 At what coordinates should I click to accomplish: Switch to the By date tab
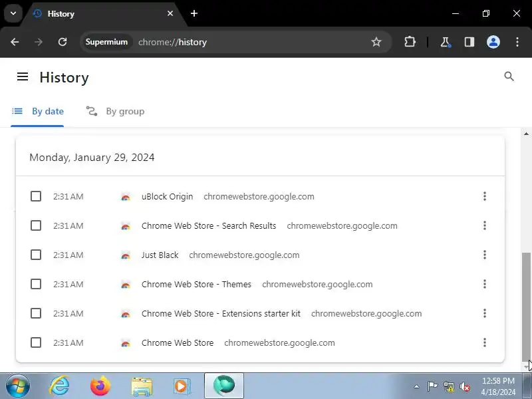37,111
